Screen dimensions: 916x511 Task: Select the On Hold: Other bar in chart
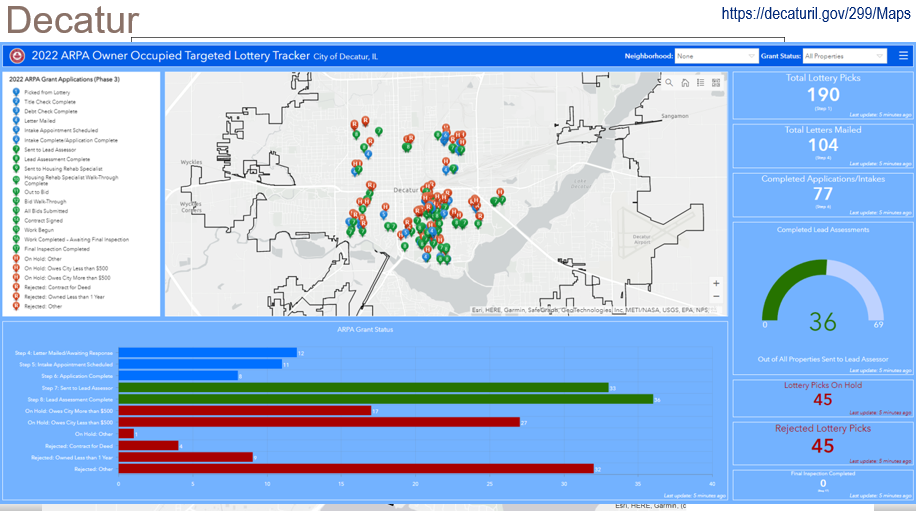point(126,434)
